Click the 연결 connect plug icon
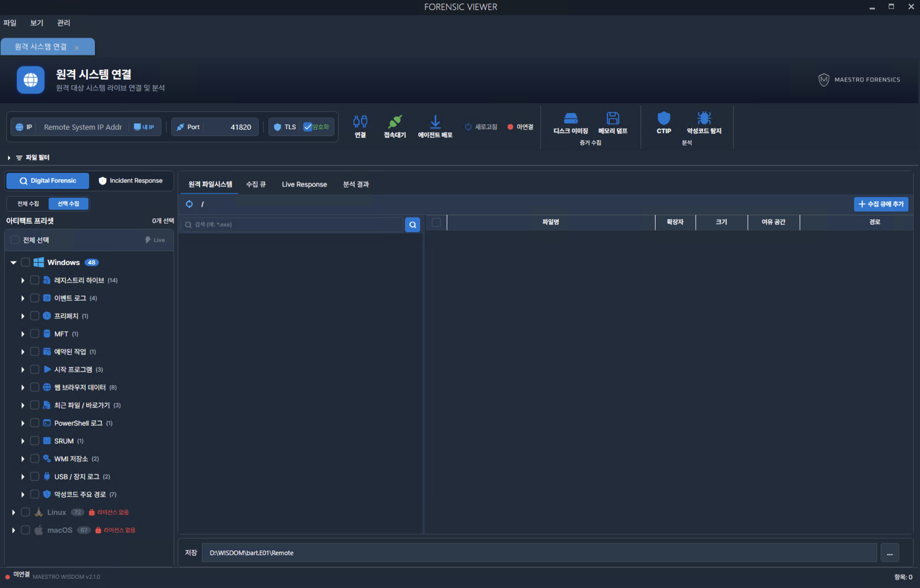This screenshot has width=920, height=588. (360, 122)
